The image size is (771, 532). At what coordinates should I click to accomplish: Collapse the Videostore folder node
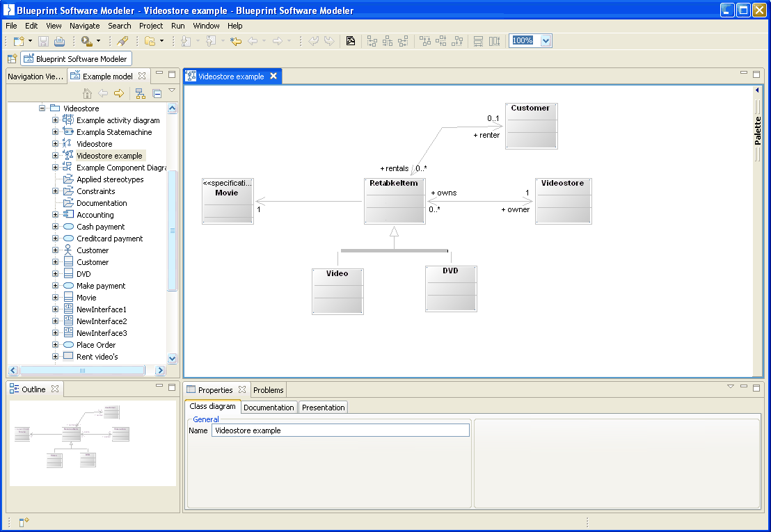pyautogui.click(x=42, y=108)
